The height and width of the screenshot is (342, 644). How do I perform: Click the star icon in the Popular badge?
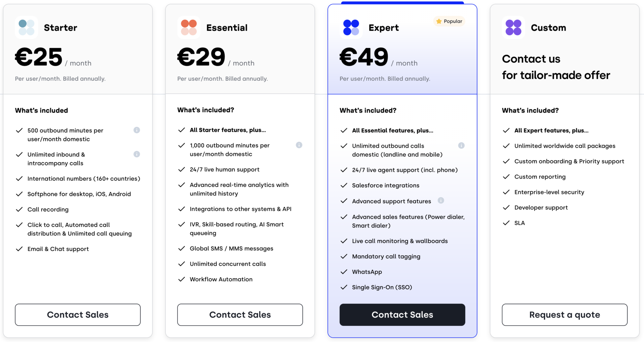(x=439, y=21)
